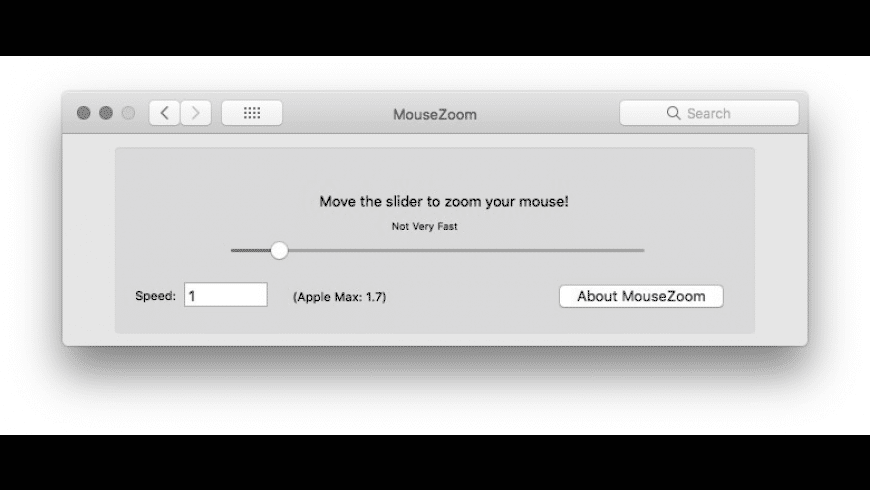Show all preferences with the grid icon
Image resolution: width=870 pixels, height=490 pixels.
tap(252, 113)
